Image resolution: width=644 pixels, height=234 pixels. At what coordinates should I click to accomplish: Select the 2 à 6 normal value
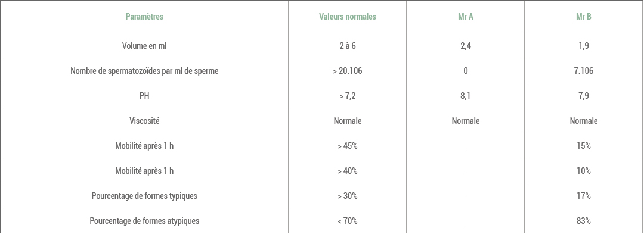(348, 46)
